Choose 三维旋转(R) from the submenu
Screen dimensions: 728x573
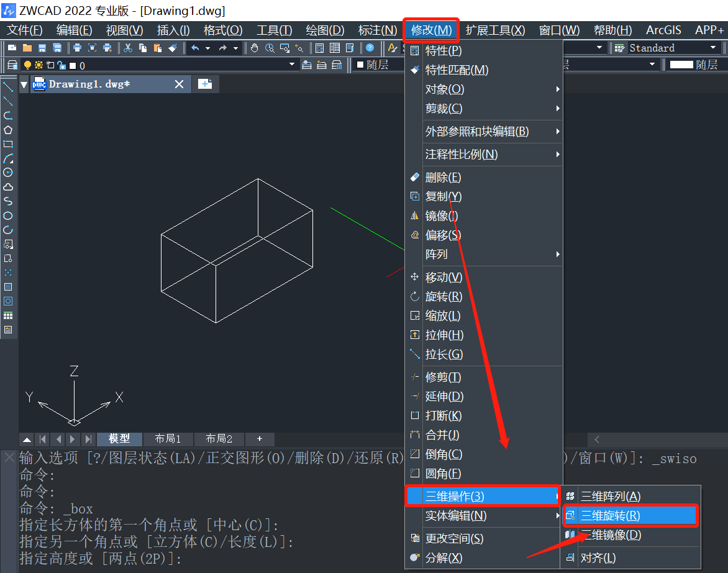[x=630, y=515]
